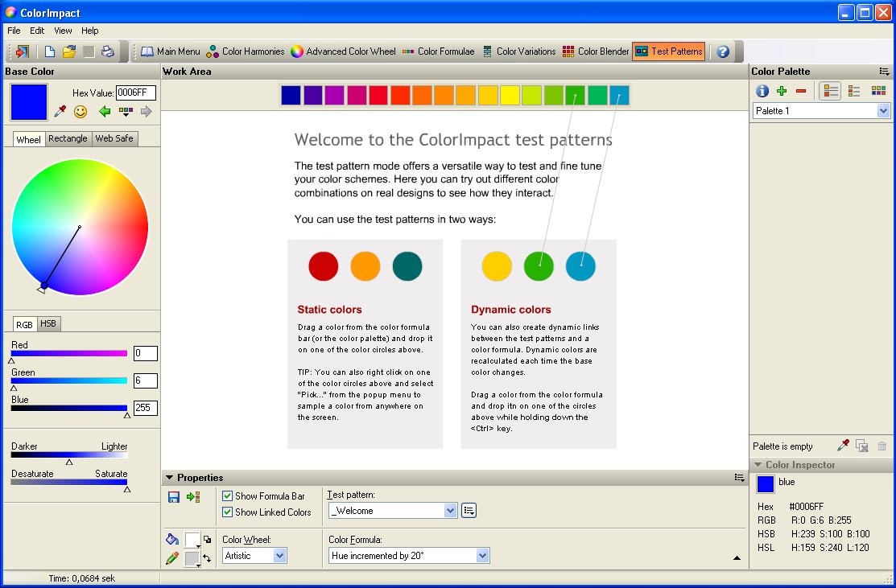Click the copy palette icon near trash
The height and width of the screenshot is (588, 896).
[862, 446]
